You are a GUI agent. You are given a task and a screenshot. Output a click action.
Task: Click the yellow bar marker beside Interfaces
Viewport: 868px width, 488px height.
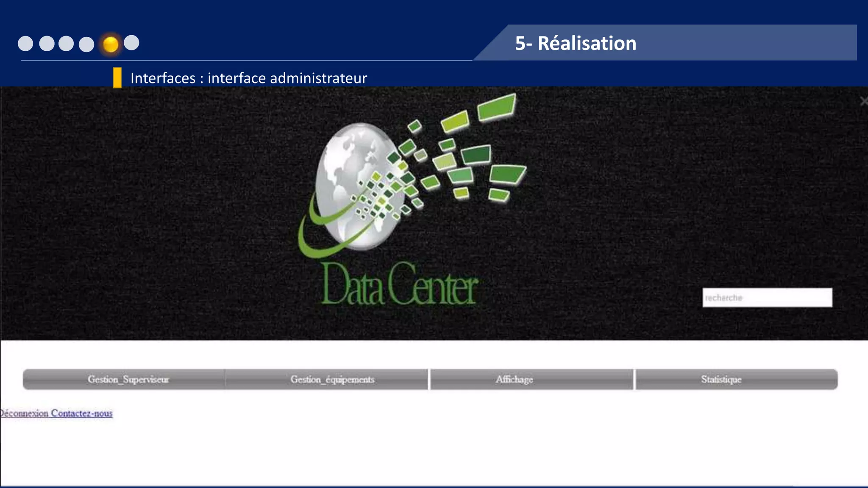click(117, 78)
